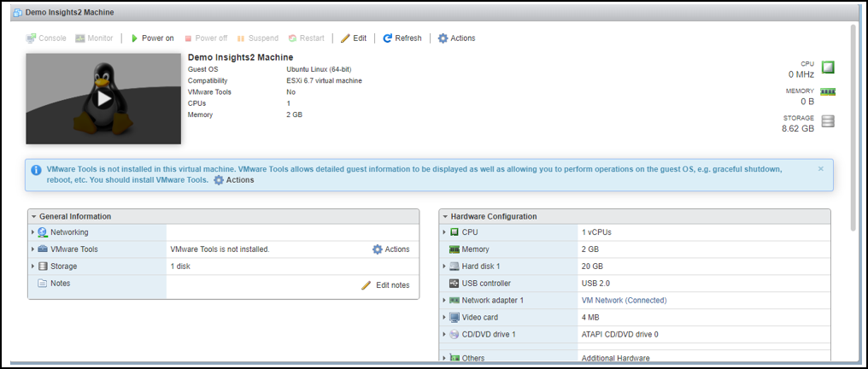This screenshot has width=868, height=369.
Task: Collapse the General Information panel
Action: pyautogui.click(x=34, y=216)
